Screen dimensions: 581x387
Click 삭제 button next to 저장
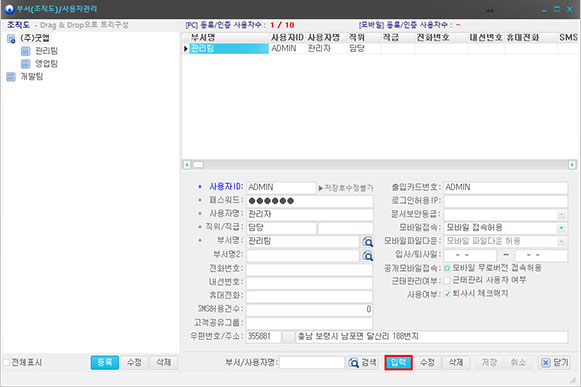point(456,363)
